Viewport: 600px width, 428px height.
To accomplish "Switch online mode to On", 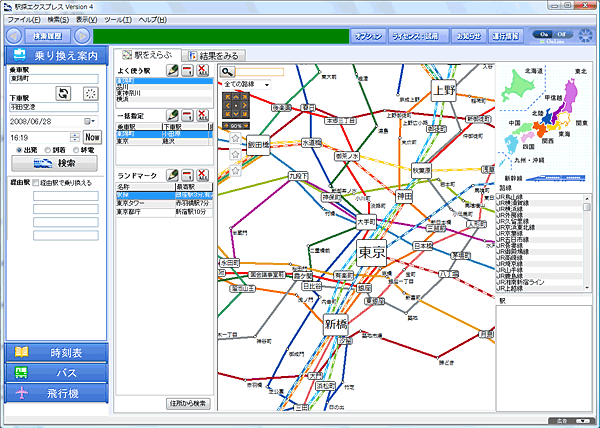I will [543, 34].
